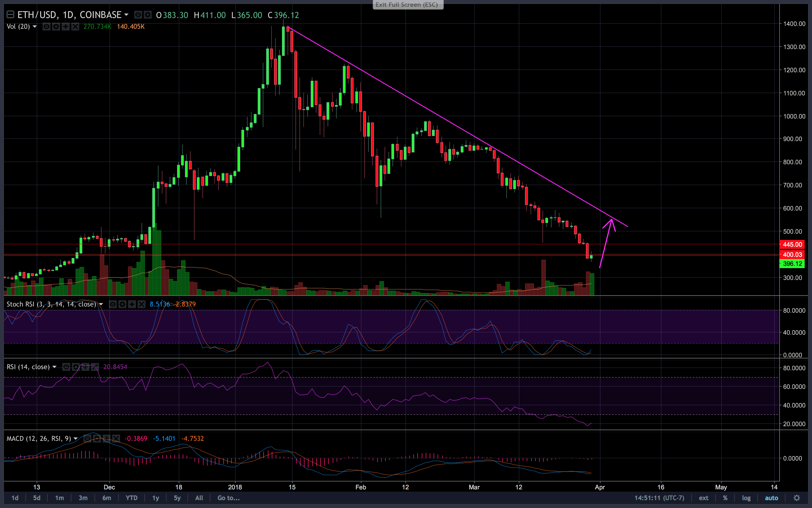The image size is (812, 508).
Task: Click the volume value 270.734K
Action: point(97,27)
